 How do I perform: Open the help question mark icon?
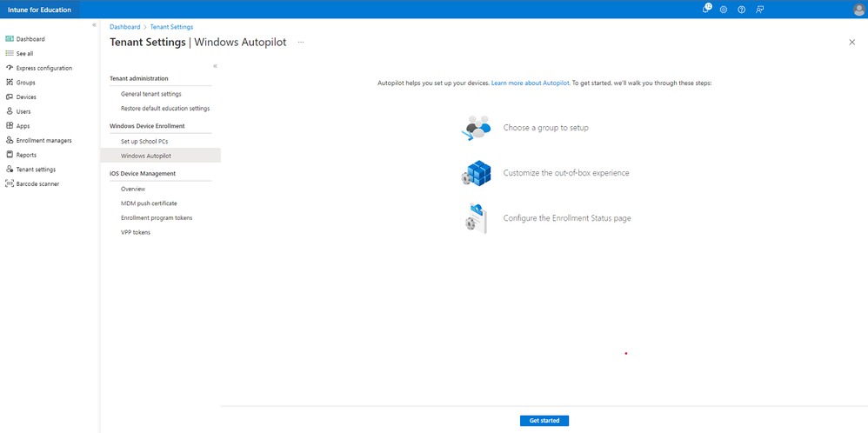[741, 10]
